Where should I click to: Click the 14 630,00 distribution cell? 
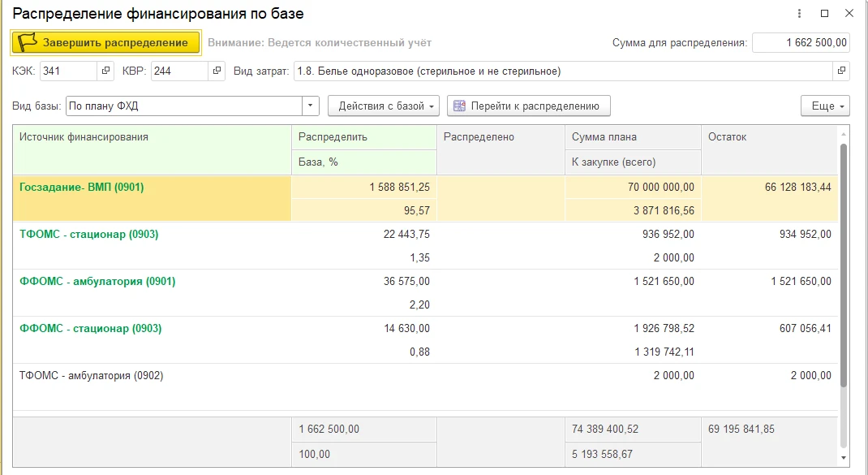(x=364, y=329)
